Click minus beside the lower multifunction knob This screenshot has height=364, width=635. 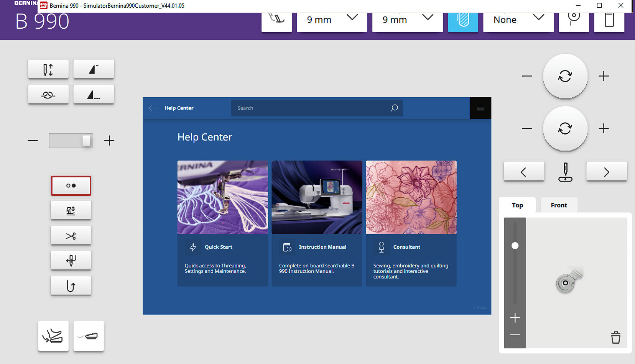click(527, 128)
